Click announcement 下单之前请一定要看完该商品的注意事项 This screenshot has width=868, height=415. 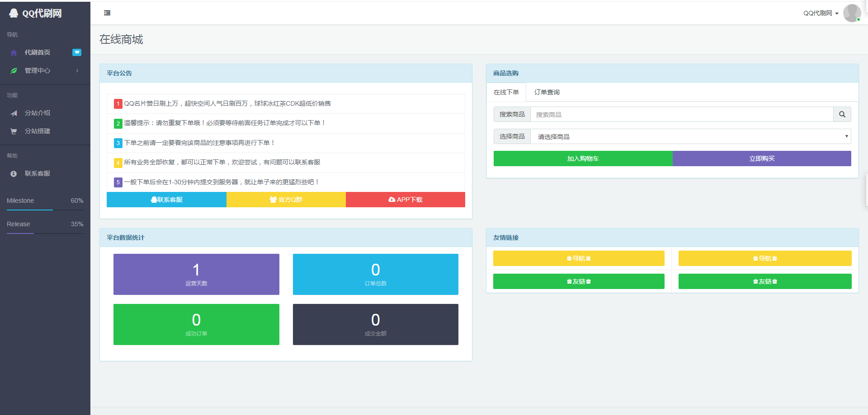pyautogui.click(x=199, y=143)
